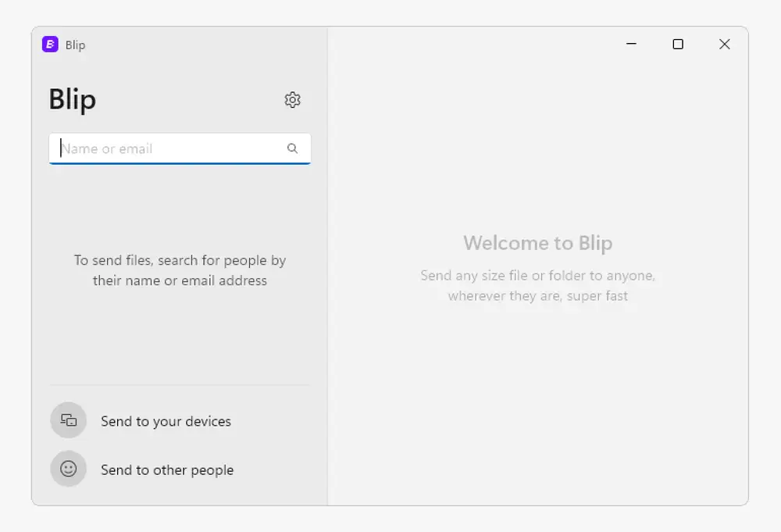781x532 pixels.
Task: Click the "wherever they are, super fast" line
Action: coord(537,296)
